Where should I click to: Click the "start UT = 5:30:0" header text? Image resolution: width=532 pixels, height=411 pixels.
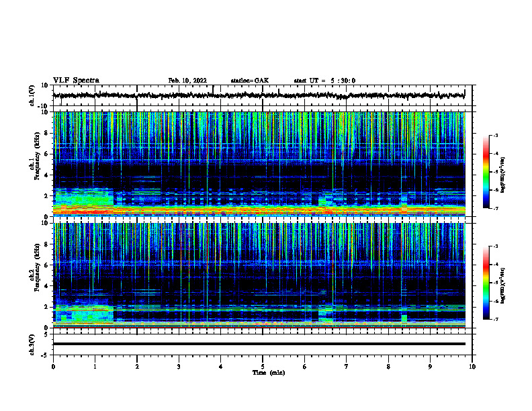point(324,81)
